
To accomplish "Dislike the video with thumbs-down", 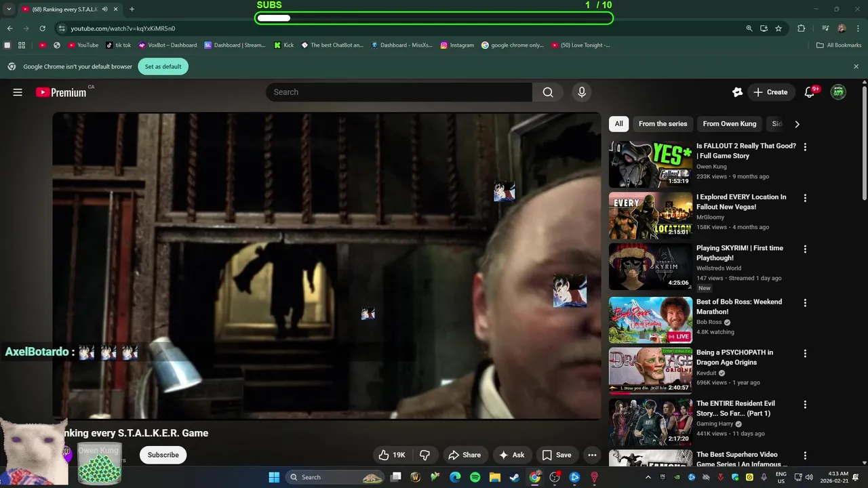I will coord(425,455).
